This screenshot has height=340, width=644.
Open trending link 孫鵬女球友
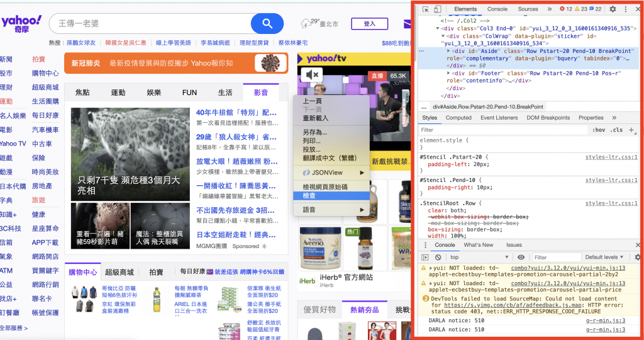pyautogui.click(x=81, y=43)
